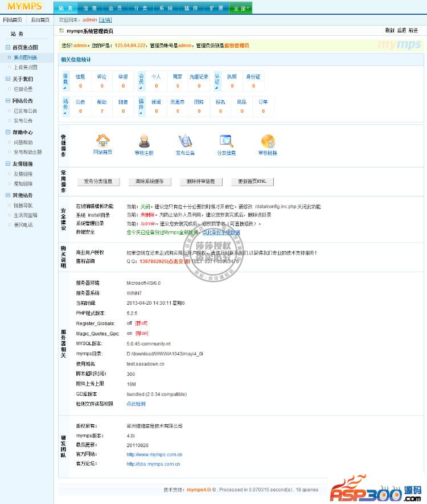
Task: Click 点此检测 file permission check link
Action: pyautogui.click(x=136, y=404)
